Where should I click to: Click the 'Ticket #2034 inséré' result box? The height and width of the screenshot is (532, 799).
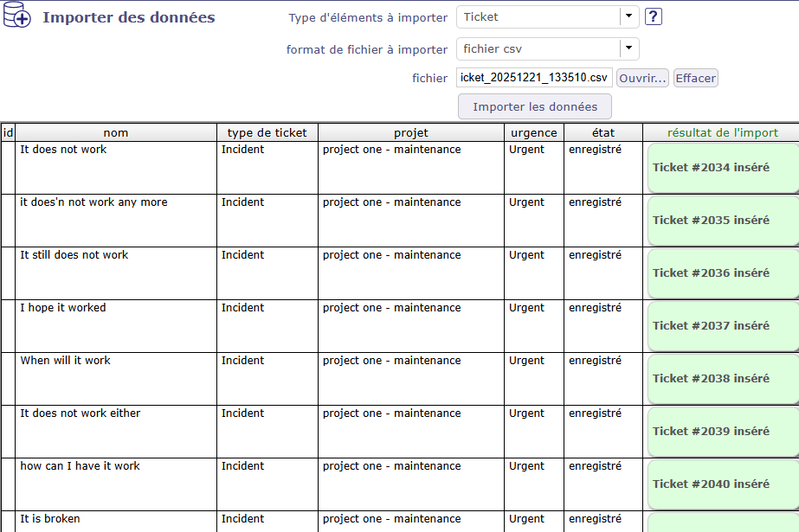point(722,168)
